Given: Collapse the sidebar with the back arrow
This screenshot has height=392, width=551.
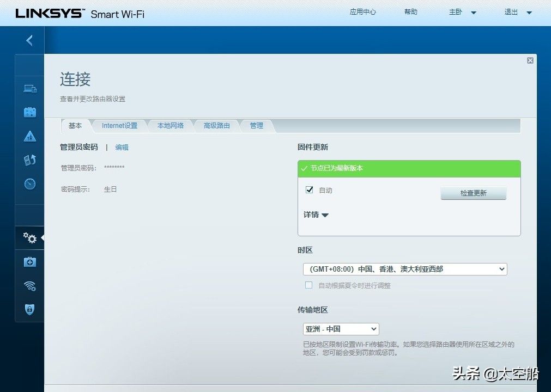Looking at the screenshot, I should (x=29, y=40).
